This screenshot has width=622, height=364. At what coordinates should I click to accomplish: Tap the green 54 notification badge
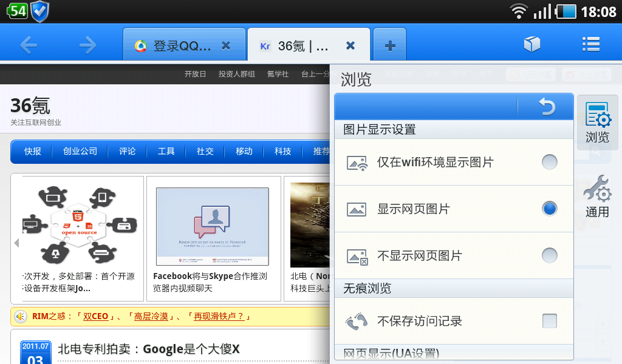[18, 11]
